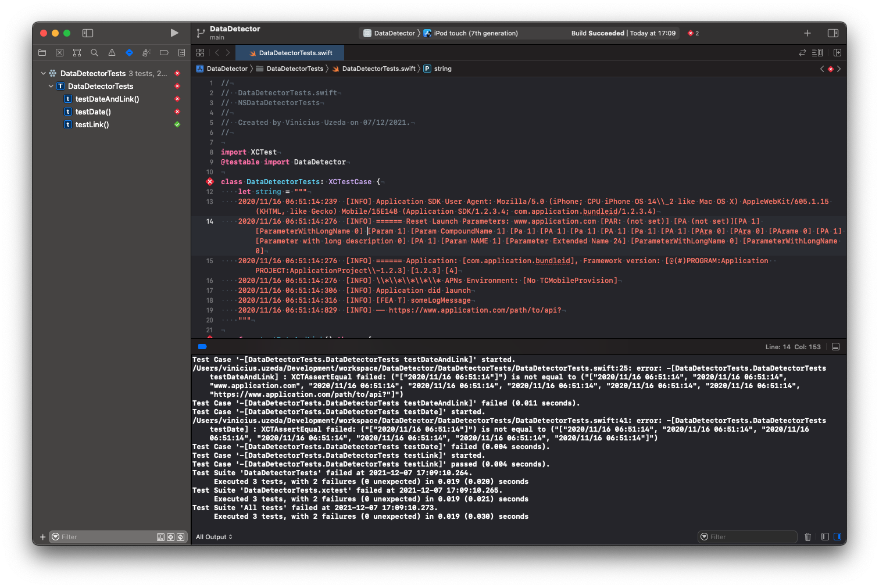Open the Report navigator icon
The height and width of the screenshot is (588, 879).
click(x=181, y=53)
